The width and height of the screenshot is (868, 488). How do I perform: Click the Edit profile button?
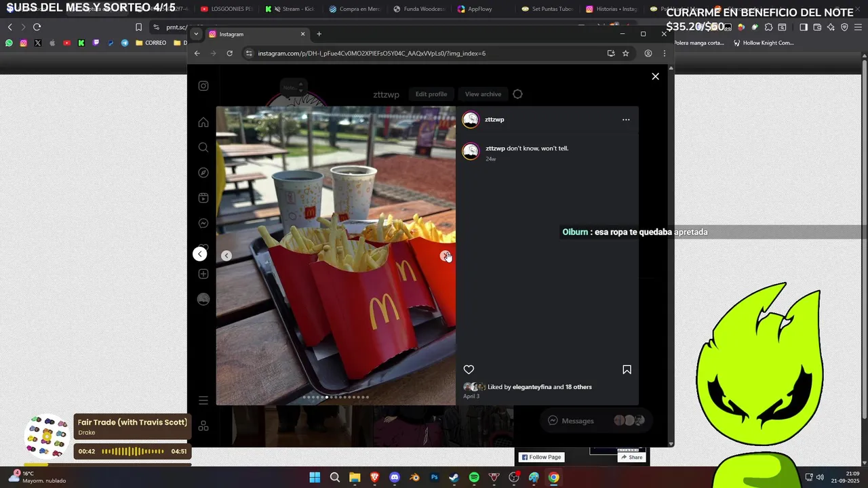tap(431, 94)
